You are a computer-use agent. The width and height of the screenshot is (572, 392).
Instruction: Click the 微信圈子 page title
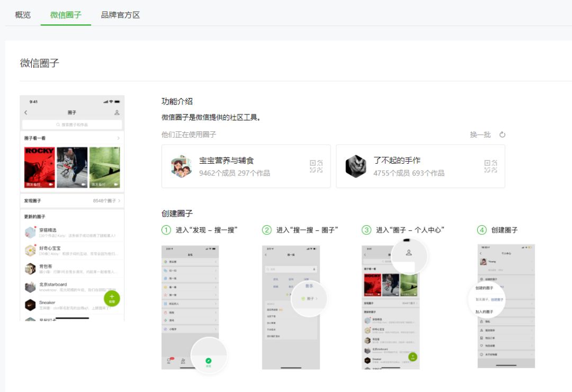tap(39, 63)
